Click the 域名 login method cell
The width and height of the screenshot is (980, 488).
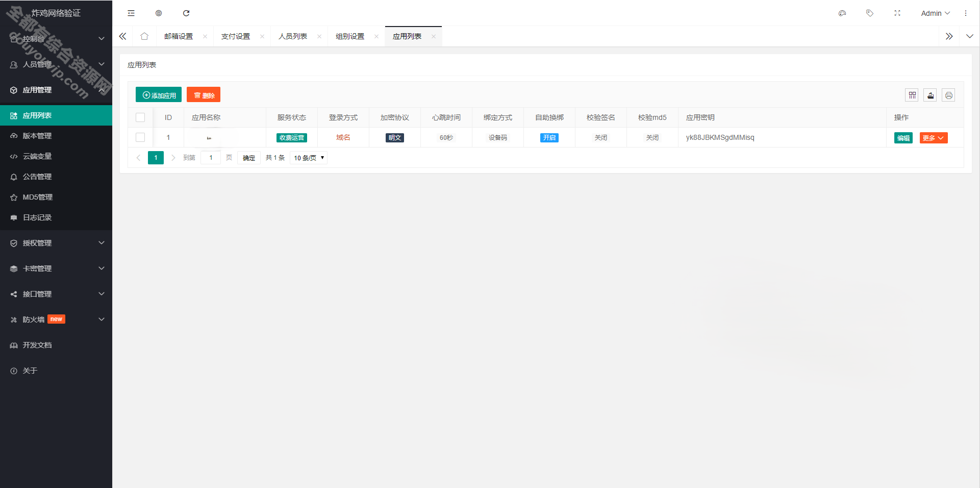pos(343,137)
